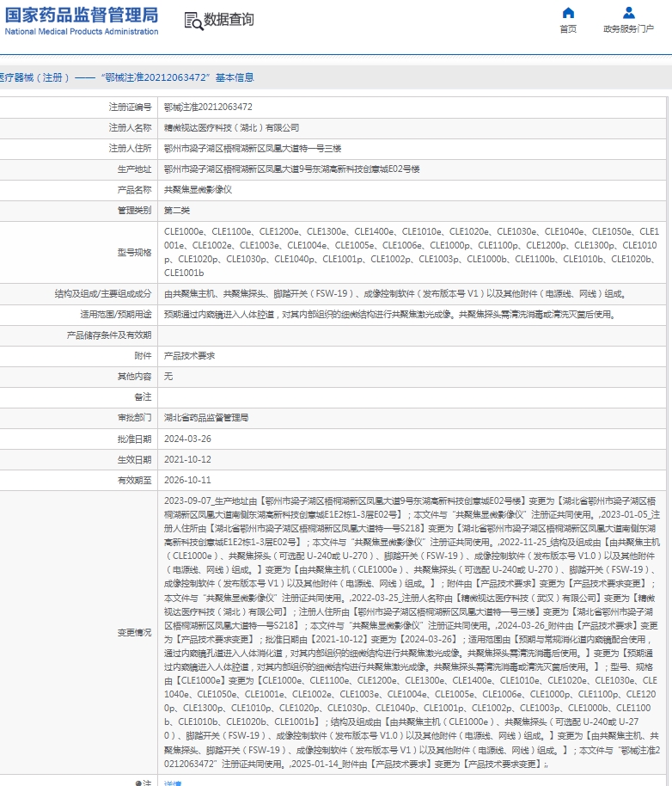Click the 数据查询 heading text
Viewport: 672px width, 786px height.
click(x=229, y=20)
